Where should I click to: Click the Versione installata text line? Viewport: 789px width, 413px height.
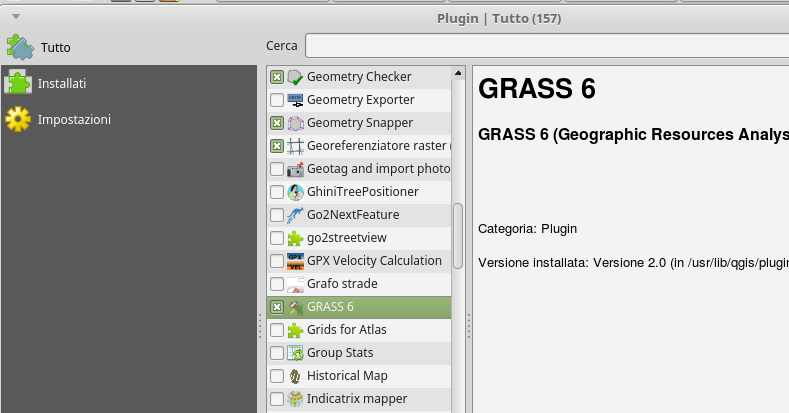[x=634, y=263]
